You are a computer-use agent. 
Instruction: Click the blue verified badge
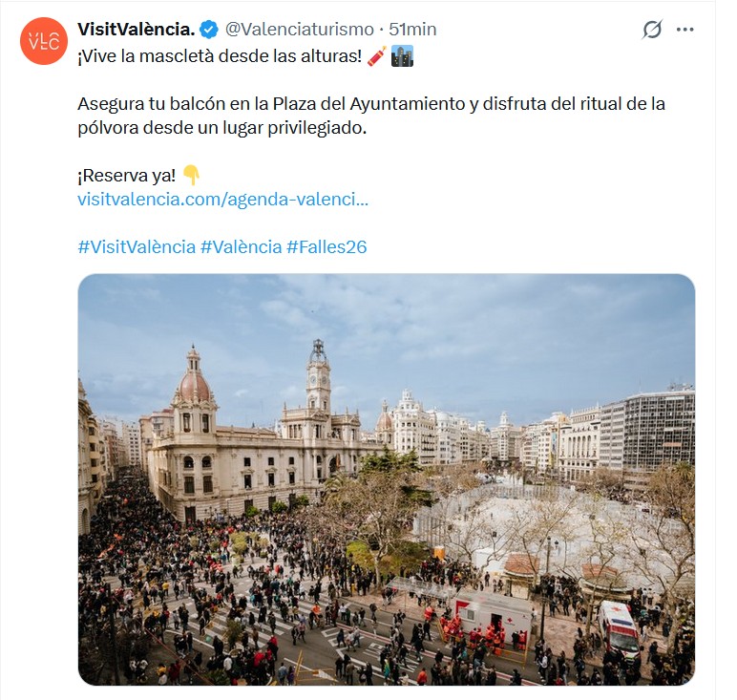click(209, 30)
